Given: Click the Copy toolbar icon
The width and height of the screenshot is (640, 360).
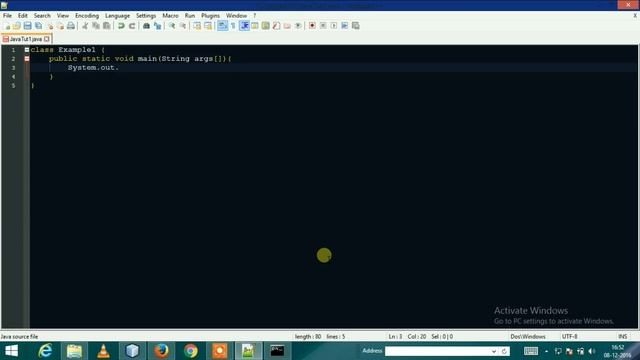Looking at the screenshot, I should (96, 26).
